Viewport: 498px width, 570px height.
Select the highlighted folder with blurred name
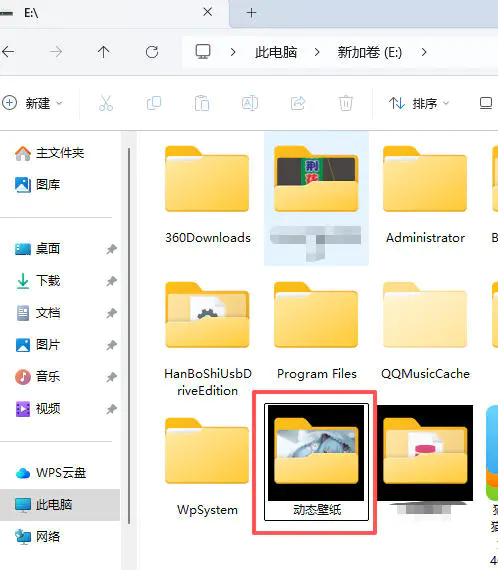point(316,198)
